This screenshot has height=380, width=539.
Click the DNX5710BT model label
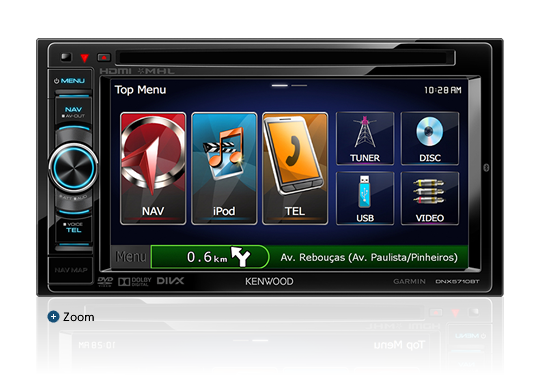coord(457,281)
